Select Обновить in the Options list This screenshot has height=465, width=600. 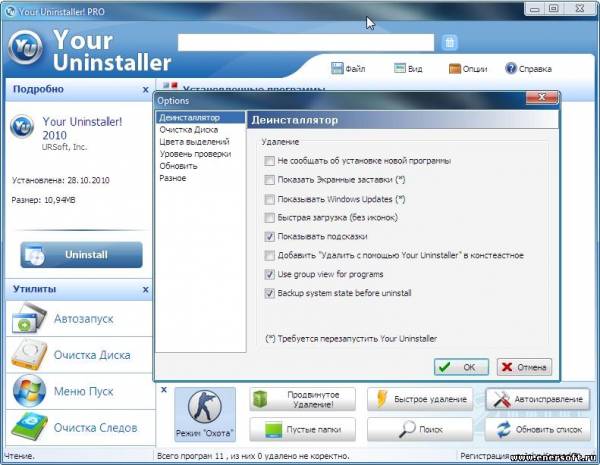point(178,166)
